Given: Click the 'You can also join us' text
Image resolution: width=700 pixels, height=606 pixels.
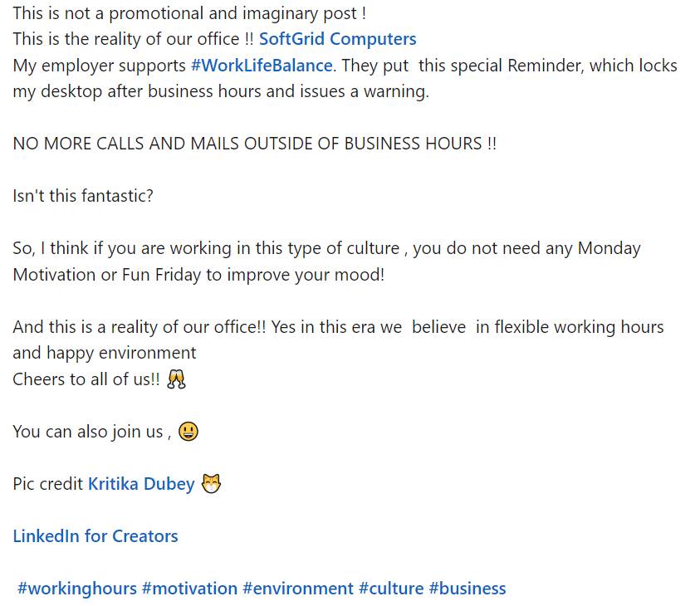Looking at the screenshot, I should [92, 432].
